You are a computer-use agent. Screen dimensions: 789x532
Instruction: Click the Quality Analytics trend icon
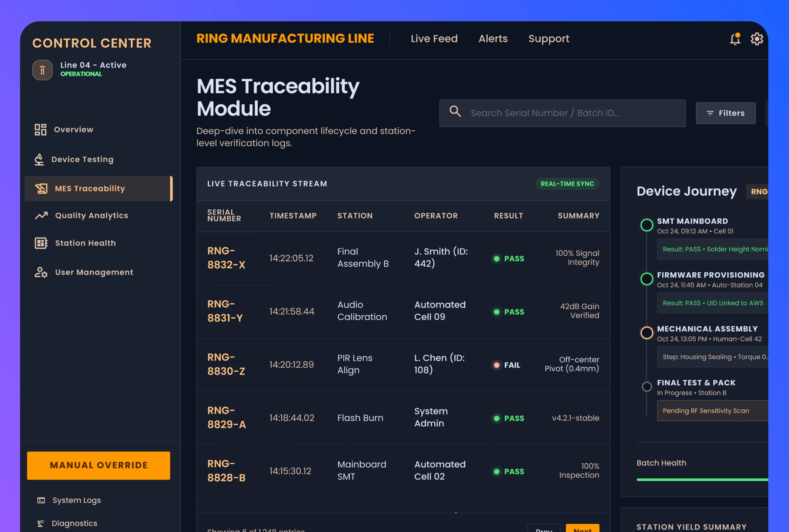[41, 215]
